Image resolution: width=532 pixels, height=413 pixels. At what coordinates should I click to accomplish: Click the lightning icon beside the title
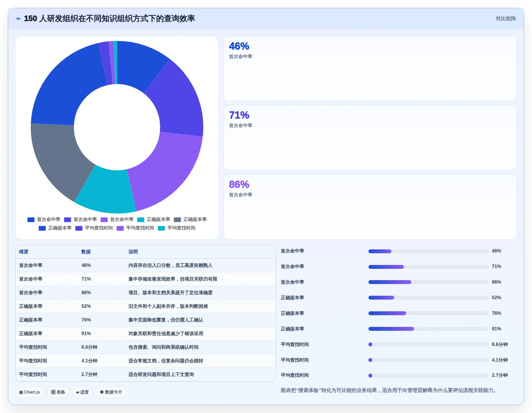click(18, 19)
